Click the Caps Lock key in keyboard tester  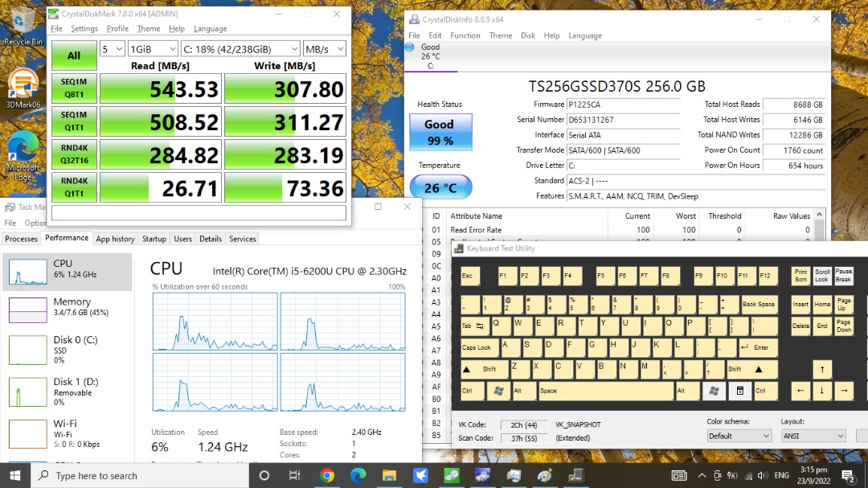pyautogui.click(x=478, y=347)
